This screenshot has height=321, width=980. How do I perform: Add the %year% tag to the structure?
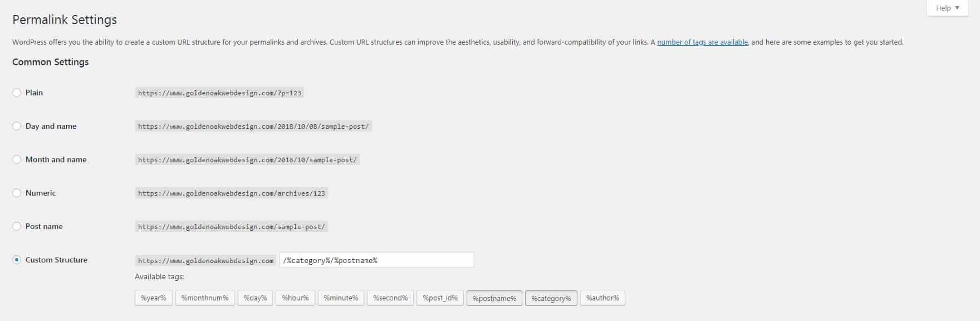(x=153, y=298)
